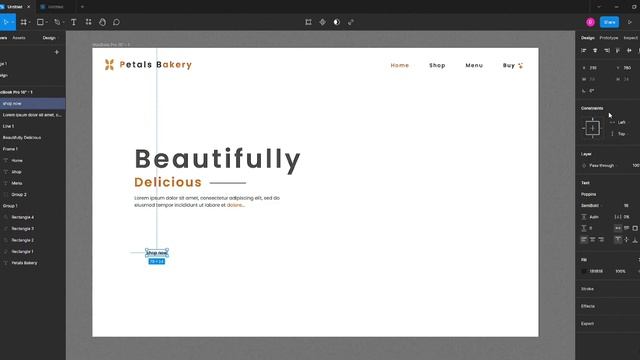The width and height of the screenshot is (640, 360).
Task: Set text vertical align bottom
Action: point(635,240)
